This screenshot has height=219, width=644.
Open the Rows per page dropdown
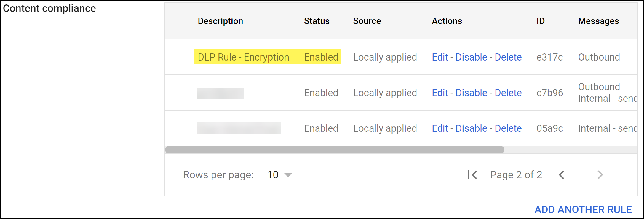(279, 175)
